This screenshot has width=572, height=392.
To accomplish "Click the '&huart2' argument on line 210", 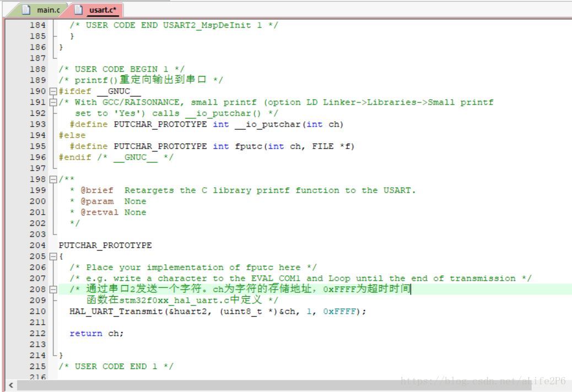I will (188, 312).
